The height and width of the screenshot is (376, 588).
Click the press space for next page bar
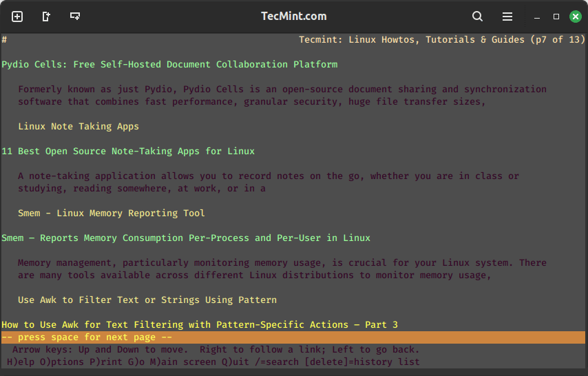click(x=293, y=337)
